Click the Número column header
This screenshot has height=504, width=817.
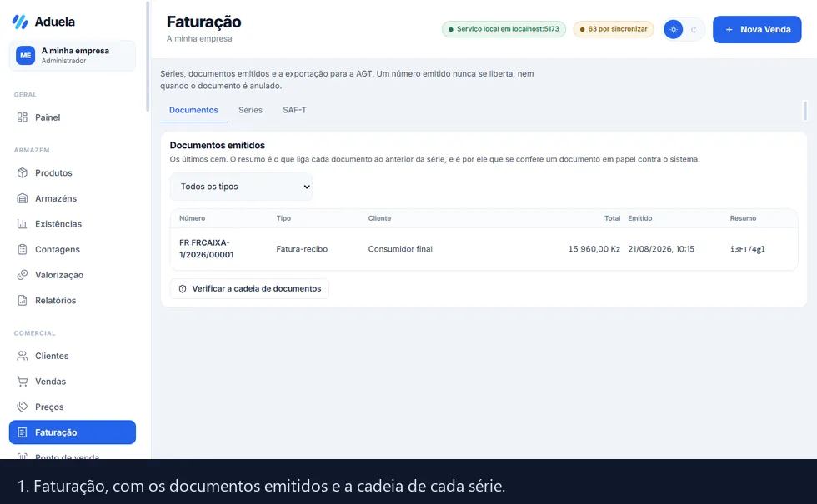[x=193, y=218]
